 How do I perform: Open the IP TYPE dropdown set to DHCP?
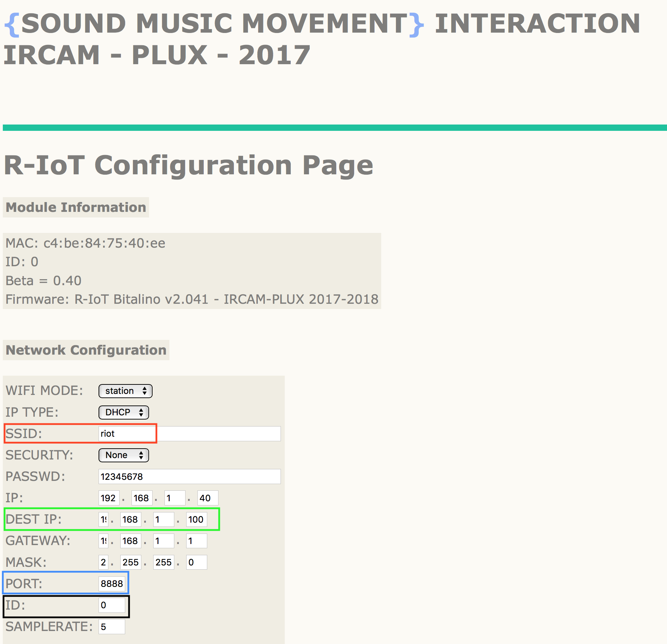tap(123, 412)
